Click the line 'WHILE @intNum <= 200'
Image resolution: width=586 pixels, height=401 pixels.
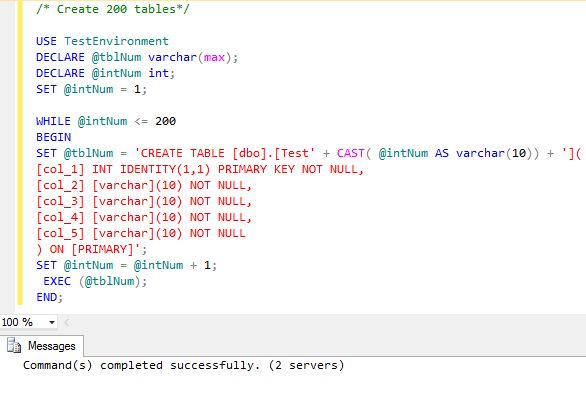point(106,121)
